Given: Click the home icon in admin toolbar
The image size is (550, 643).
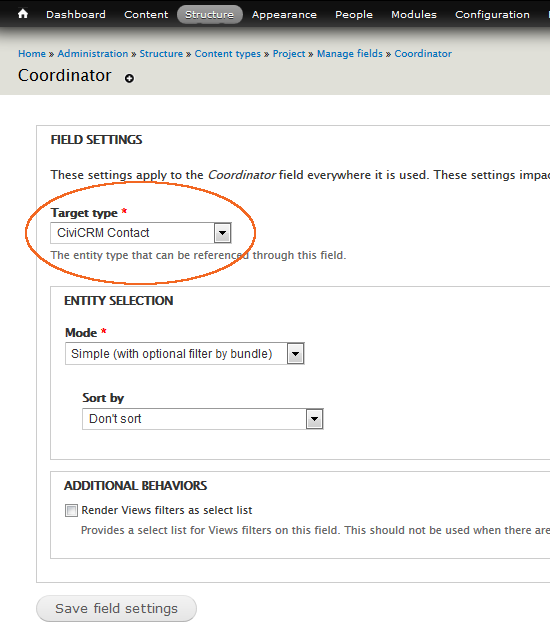Looking at the screenshot, I should [23, 14].
